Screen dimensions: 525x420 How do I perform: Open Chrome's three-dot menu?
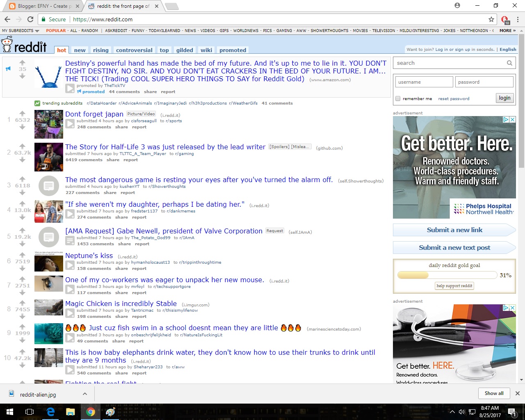click(x=518, y=19)
